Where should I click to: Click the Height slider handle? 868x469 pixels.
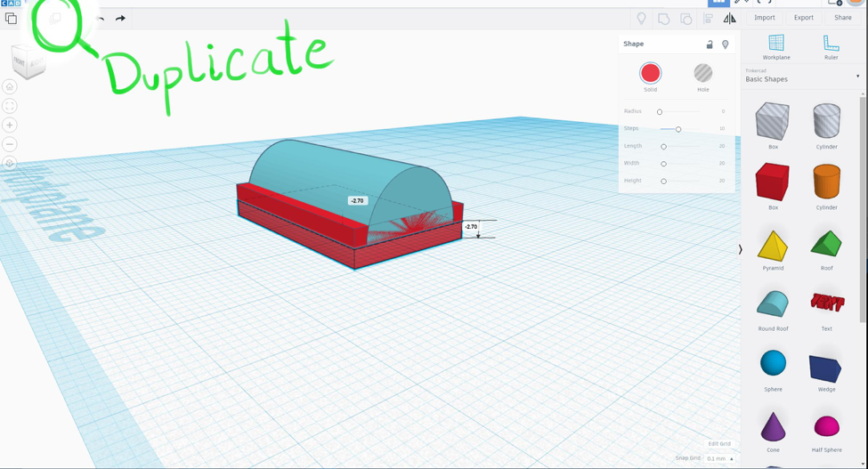click(x=663, y=182)
